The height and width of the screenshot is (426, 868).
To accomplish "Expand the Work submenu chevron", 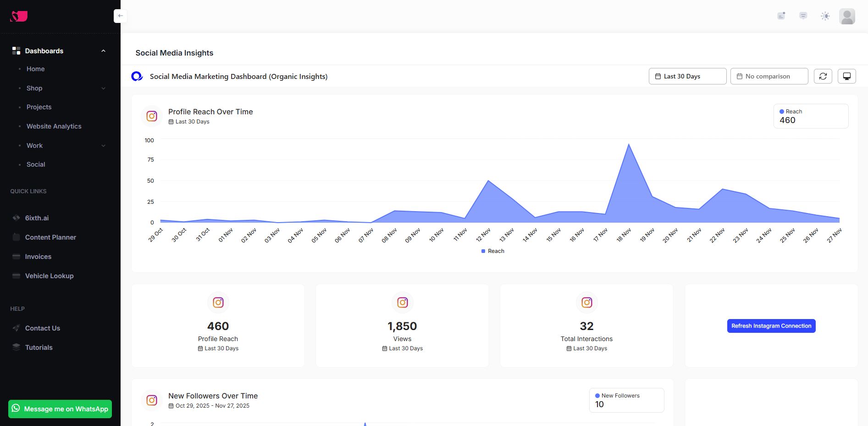I will (103, 146).
